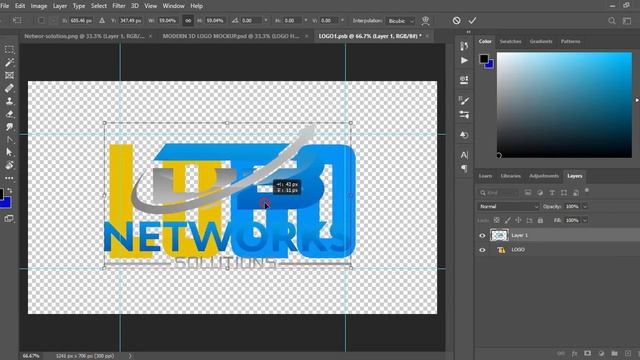640x360 pixels.
Task: Close the LOGO1.psb document tab
Action: (x=427, y=36)
